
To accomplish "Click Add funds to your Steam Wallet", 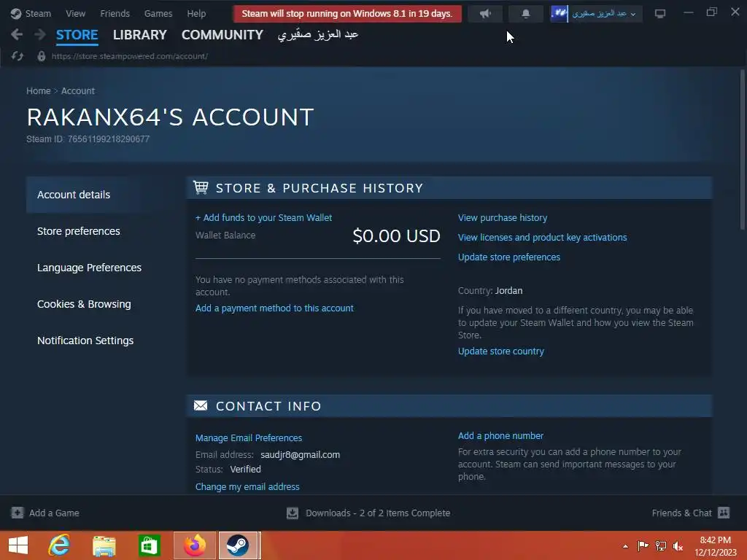I will point(263,217).
